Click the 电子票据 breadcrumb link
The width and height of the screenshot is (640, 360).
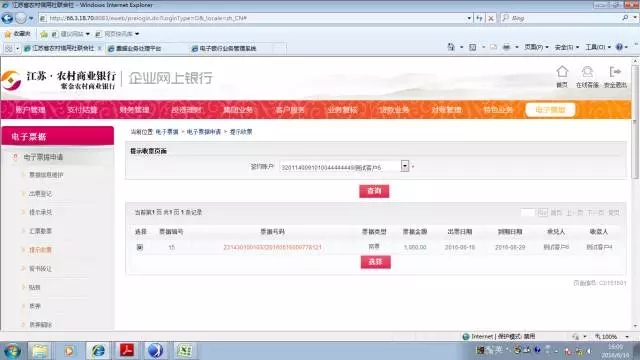[167, 132]
